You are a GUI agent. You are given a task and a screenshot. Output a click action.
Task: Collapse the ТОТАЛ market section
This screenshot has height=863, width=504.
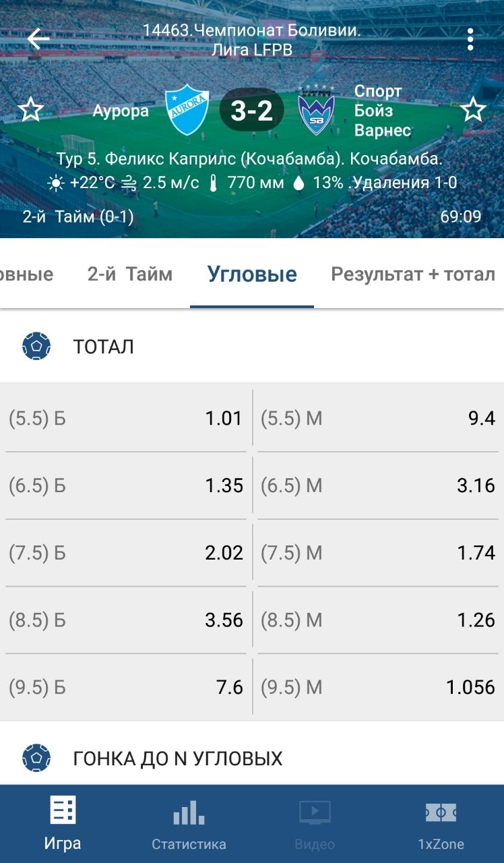103,347
